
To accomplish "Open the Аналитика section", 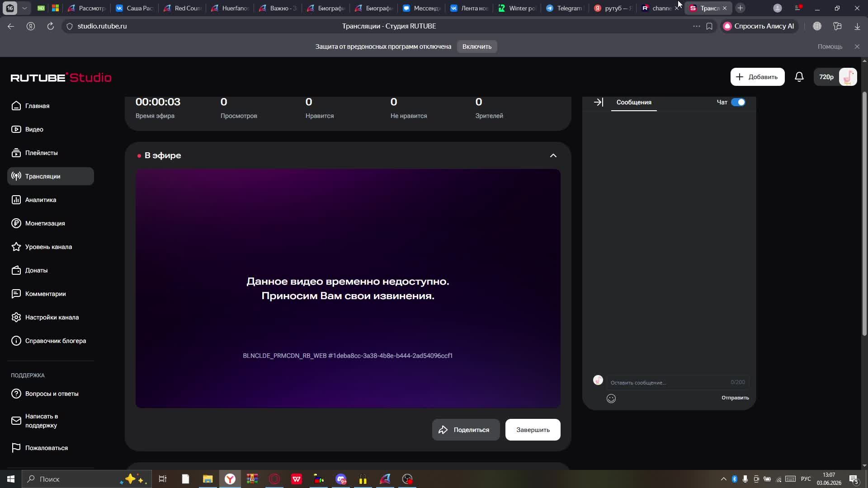I will (51, 200).
